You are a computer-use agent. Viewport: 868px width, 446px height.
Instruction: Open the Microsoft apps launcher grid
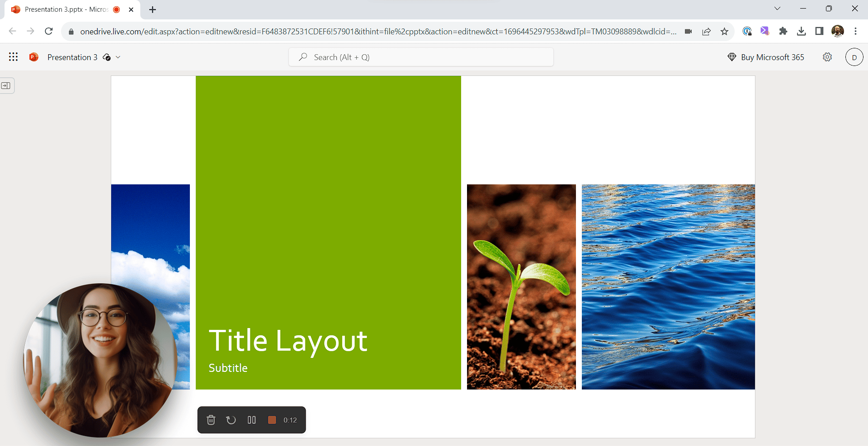(13, 57)
